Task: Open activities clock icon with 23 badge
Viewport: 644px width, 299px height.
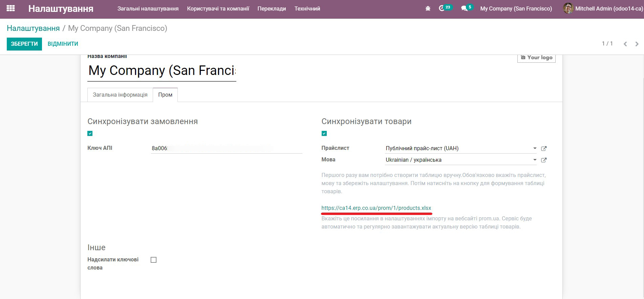Action: 445,8
